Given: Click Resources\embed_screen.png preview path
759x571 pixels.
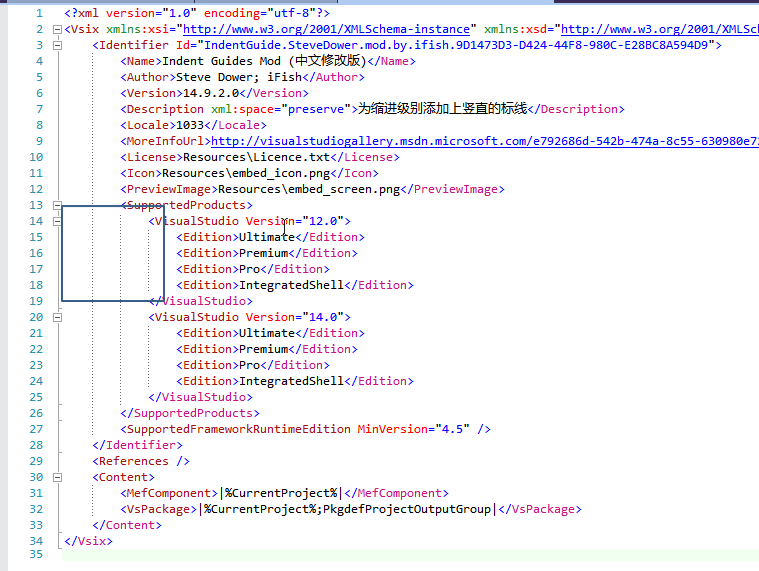Looking at the screenshot, I should pyautogui.click(x=309, y=189).
